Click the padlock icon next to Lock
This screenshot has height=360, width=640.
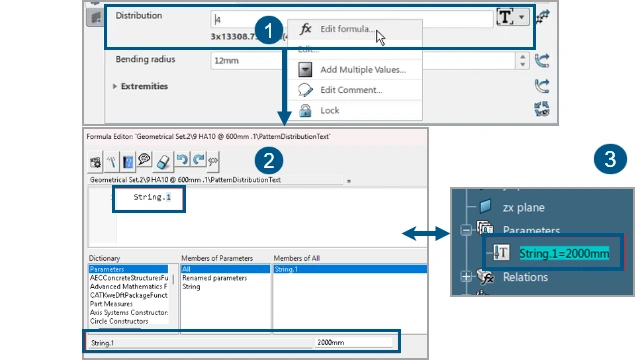[305, 110]
